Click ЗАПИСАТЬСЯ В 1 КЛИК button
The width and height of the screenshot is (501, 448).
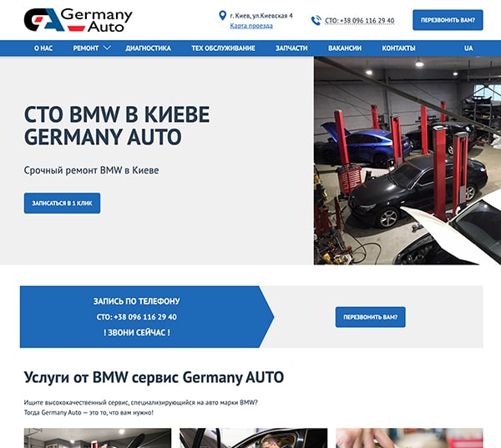[62, 203]
